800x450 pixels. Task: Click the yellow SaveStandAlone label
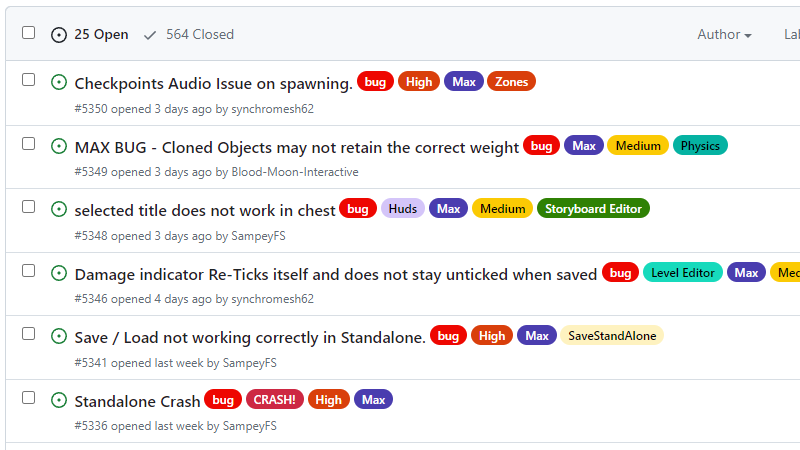tap(612, 336)
